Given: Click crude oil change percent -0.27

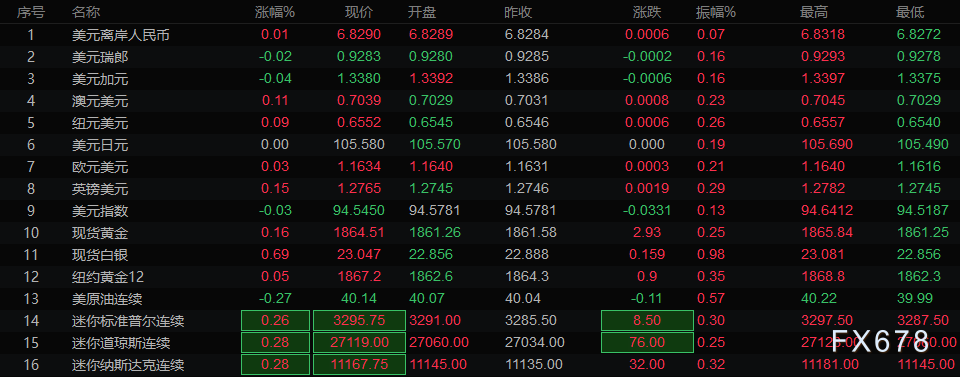Looking at the screenshot, I should point(275,299).
